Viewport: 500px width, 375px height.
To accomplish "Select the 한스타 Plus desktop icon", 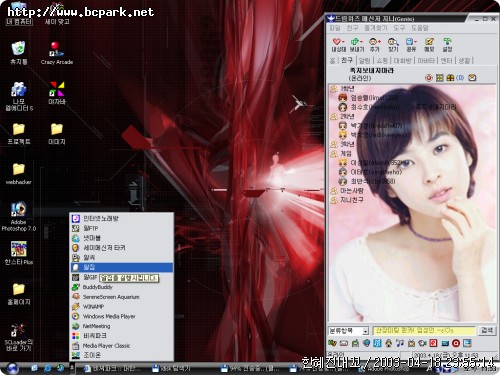I will 19,253.
